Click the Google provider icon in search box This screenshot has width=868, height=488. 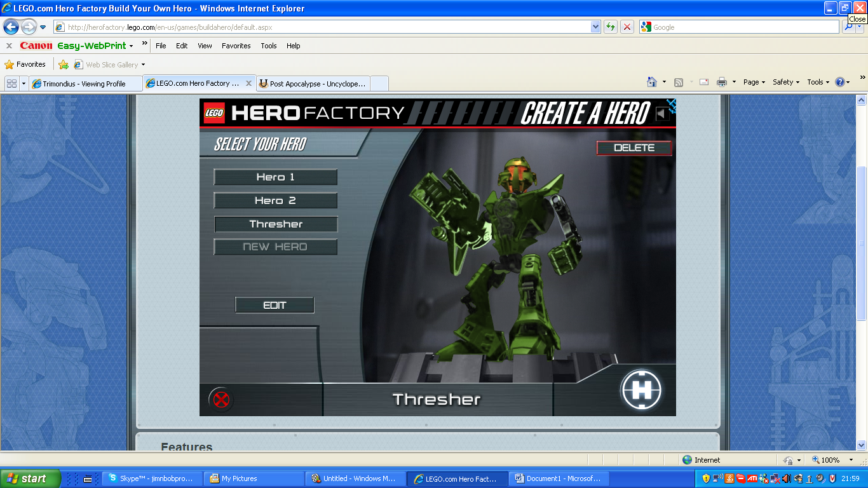pyautogui.click(x=646, y=27)
